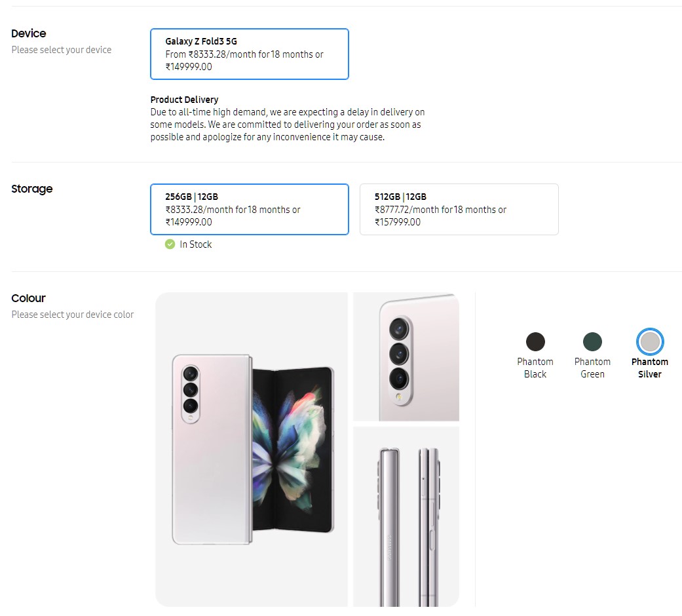The height and width of the screenshot is (616, 682).
Task: Choose the Phantom Green colour swatch
Action: coord(592,341)
